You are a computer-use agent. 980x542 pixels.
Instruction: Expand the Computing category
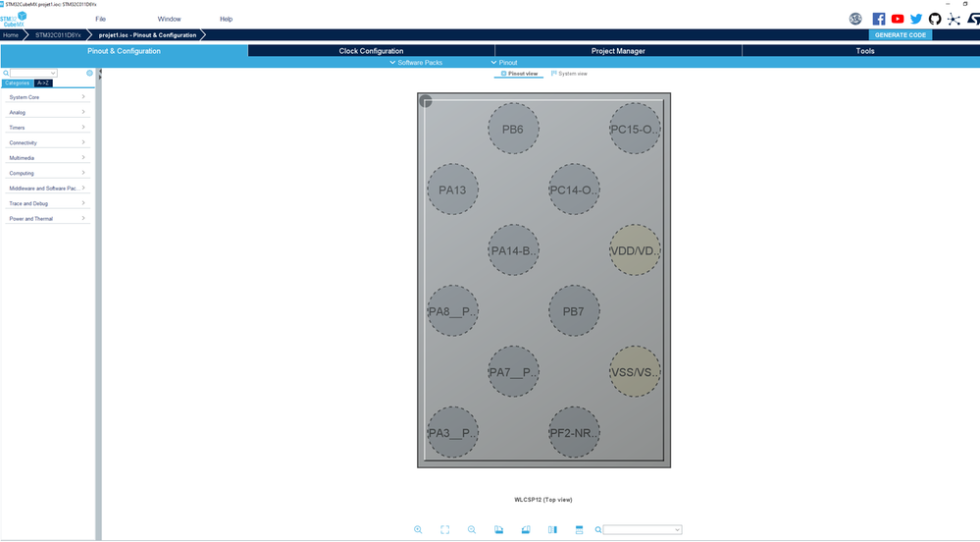pyautogui.click(x=47, y=173)
